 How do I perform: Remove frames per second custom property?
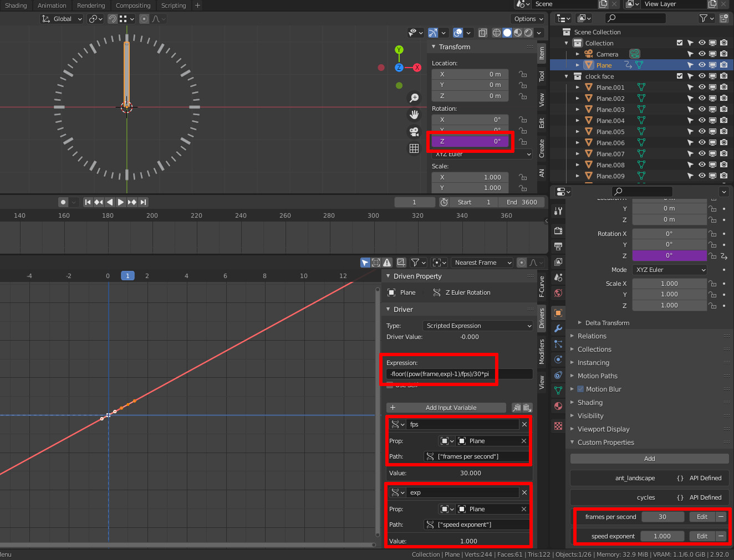[x=721, y=517]
